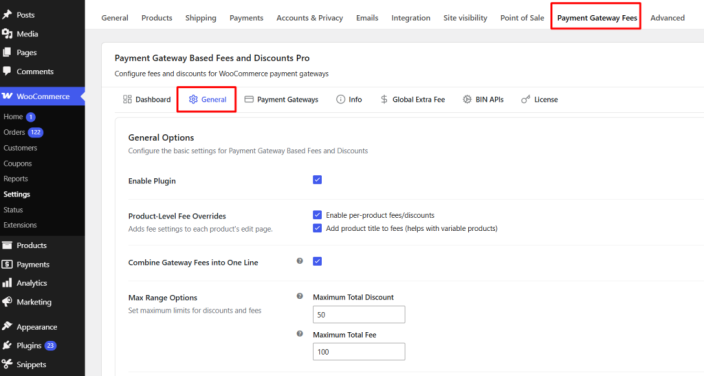Screen dimensions: 704x376
Task: Go to WooCommerce Home
Action: tap(13, 117)
